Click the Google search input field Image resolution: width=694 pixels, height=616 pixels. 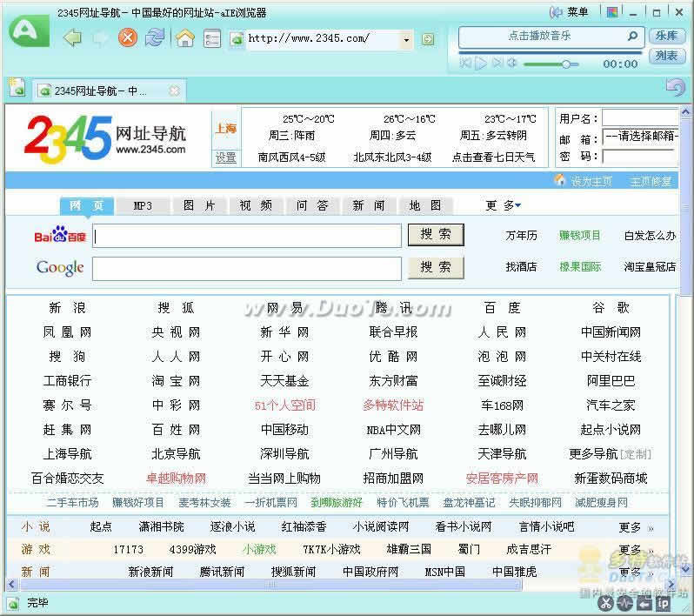(x=247, y=268)
